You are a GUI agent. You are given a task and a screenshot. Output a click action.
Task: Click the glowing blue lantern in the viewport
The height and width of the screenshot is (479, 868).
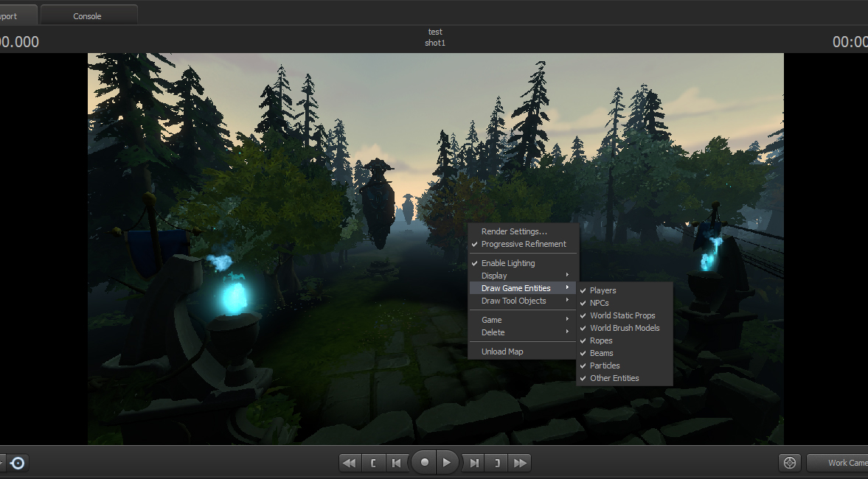pos(235,298)
